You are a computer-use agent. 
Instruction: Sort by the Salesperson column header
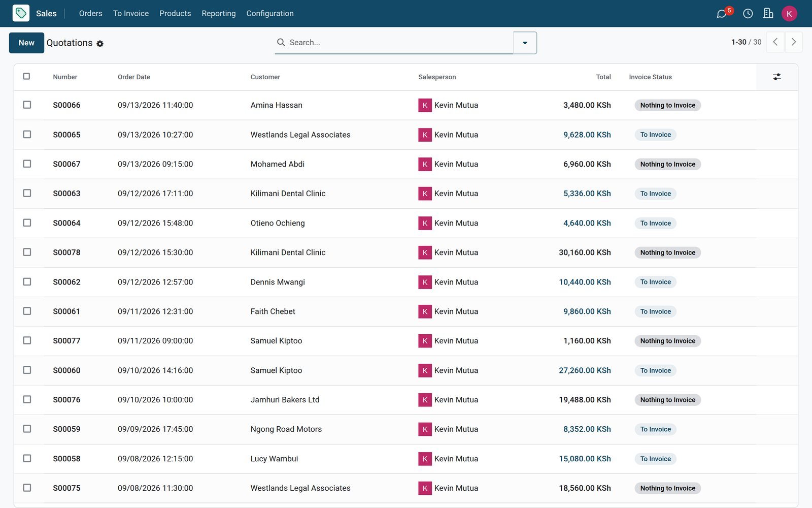pos(437,77)
